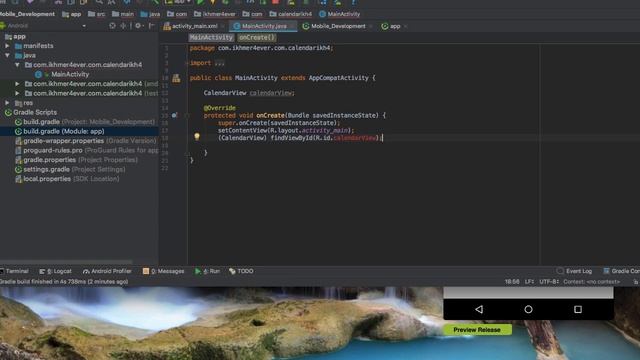The height and width of the screenshot is (360, 640).
Task: Expand the test com.ikhmer4ever package
Action: [17, 93]
